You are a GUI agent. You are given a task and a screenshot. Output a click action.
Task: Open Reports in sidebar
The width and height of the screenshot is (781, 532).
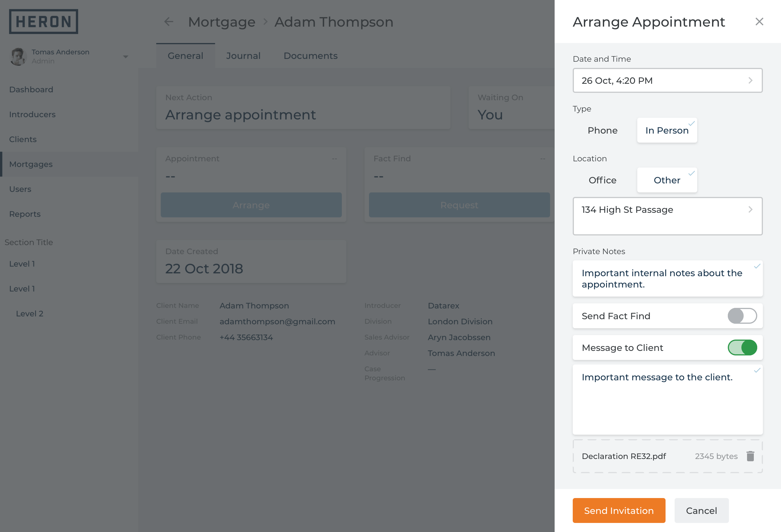pyautogui.click(x=69, y=214)
